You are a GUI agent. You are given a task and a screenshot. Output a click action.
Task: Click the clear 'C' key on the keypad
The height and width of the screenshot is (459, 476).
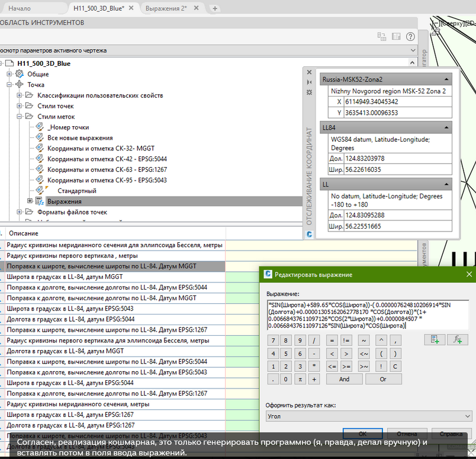pyautogui.click(x=394, y=366)
